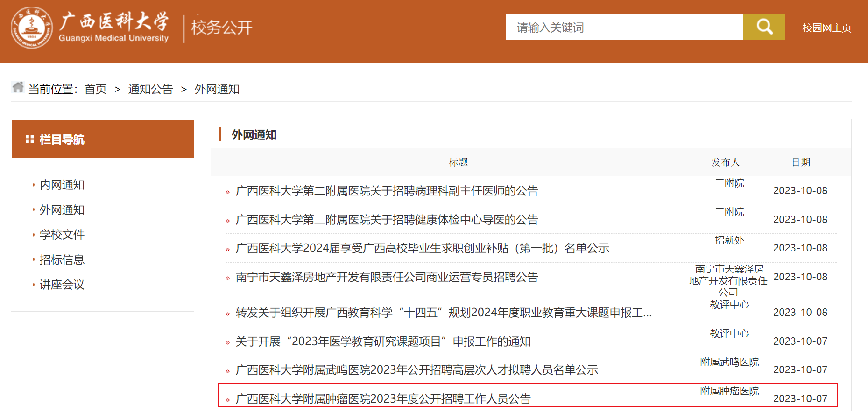Image resolution: width=868 pixels, height=411 pixels.
Task: Open 招标信息 in the sidebar
Action: pyautogui.click(x=62, y=260)
